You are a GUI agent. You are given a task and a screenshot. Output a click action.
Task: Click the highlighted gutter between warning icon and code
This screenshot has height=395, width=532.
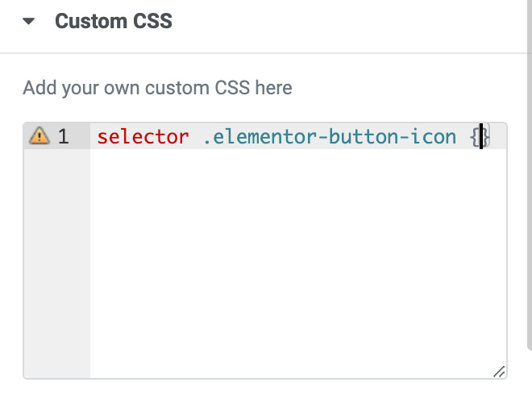pyautogui.click(x=80, y=136)
